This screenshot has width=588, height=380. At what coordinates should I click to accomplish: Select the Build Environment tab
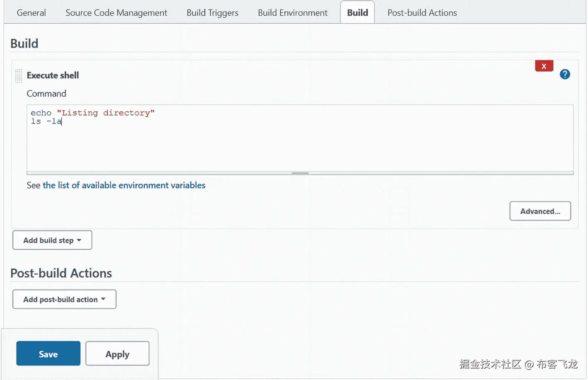[292, 13]
